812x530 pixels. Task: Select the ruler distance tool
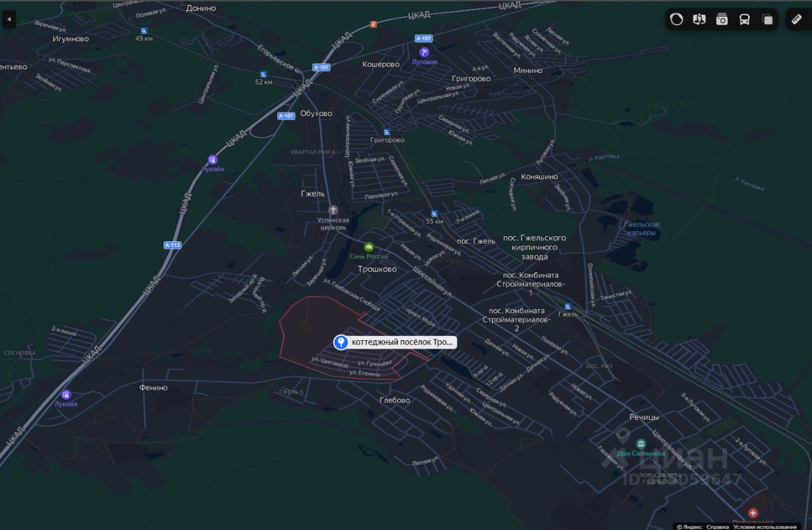797,20
